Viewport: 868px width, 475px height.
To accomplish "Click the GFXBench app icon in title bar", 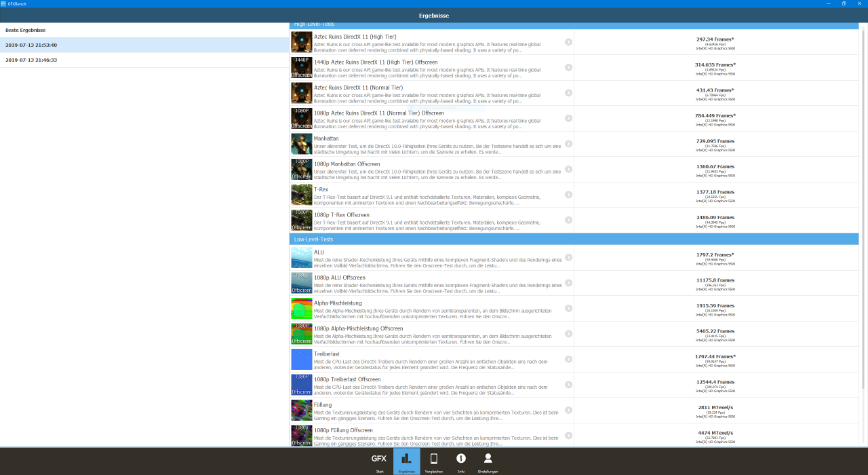I will (3, 3).
